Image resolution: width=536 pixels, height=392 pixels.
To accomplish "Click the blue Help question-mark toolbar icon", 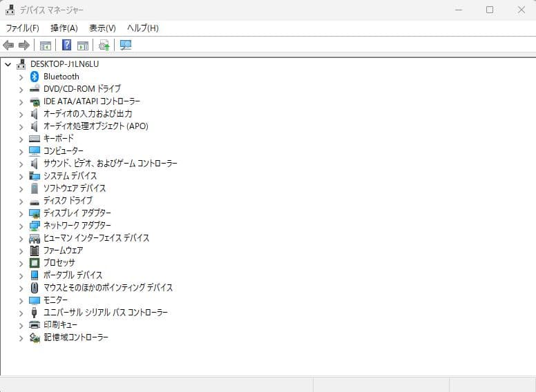I will pyautogui.click(x=67, y=45).
